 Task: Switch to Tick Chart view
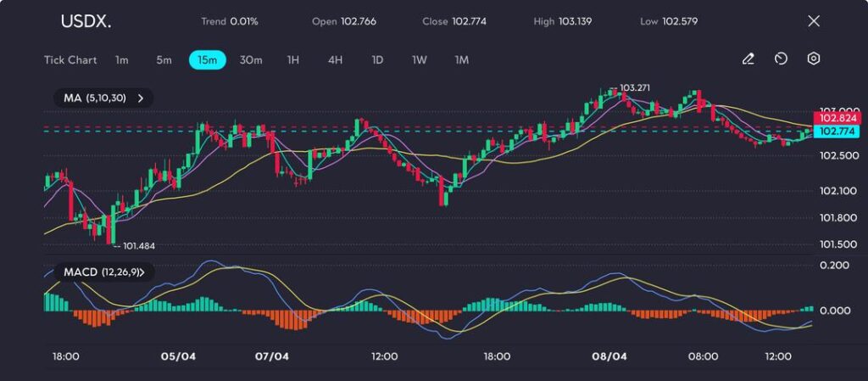(x=70, y=60)
